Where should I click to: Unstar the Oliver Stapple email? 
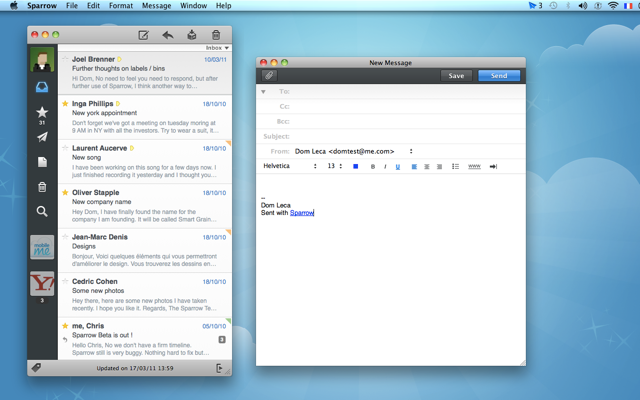pos(65,192)
